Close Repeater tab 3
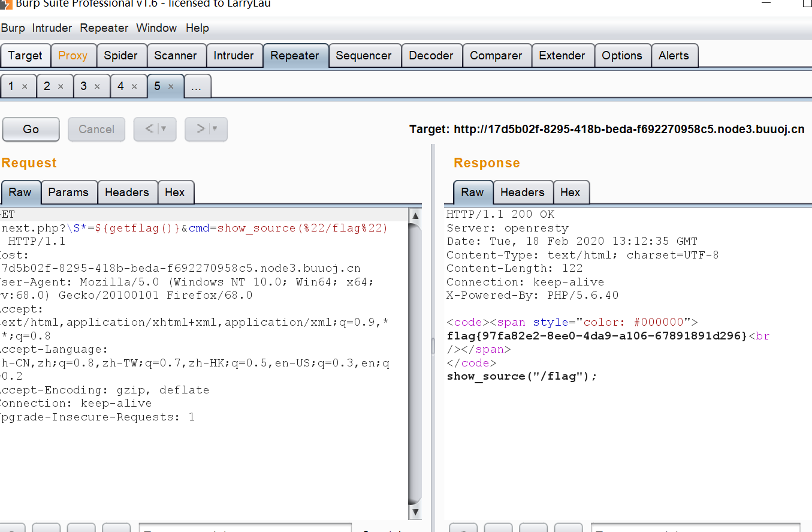This screenshot has width=812, height=532. 97,86
